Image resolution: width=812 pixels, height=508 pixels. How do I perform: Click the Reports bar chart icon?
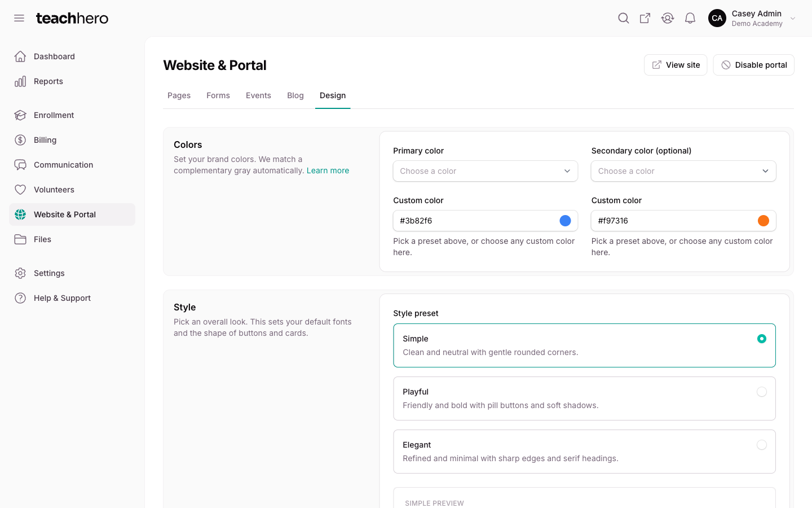20,81
